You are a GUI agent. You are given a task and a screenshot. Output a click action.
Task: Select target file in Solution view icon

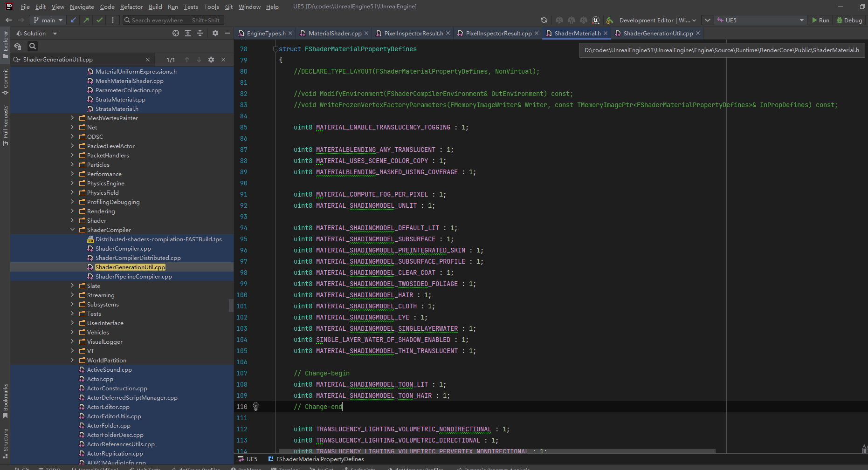pos(176,33)
